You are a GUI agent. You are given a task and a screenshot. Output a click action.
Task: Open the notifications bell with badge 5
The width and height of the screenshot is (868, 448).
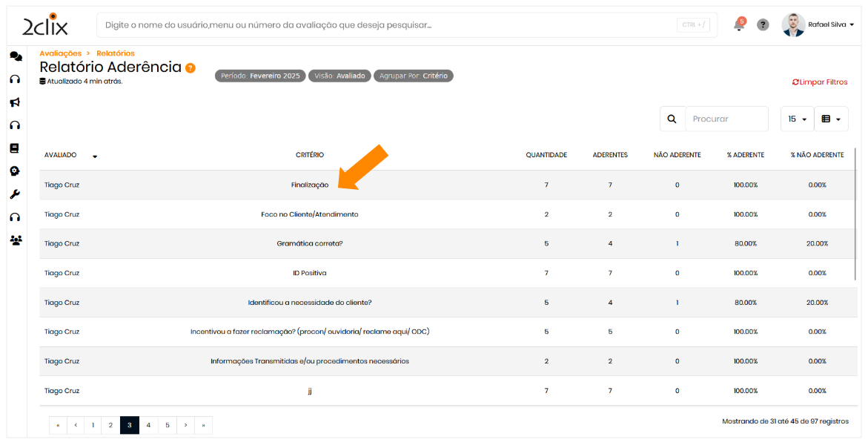click(739, 24)
